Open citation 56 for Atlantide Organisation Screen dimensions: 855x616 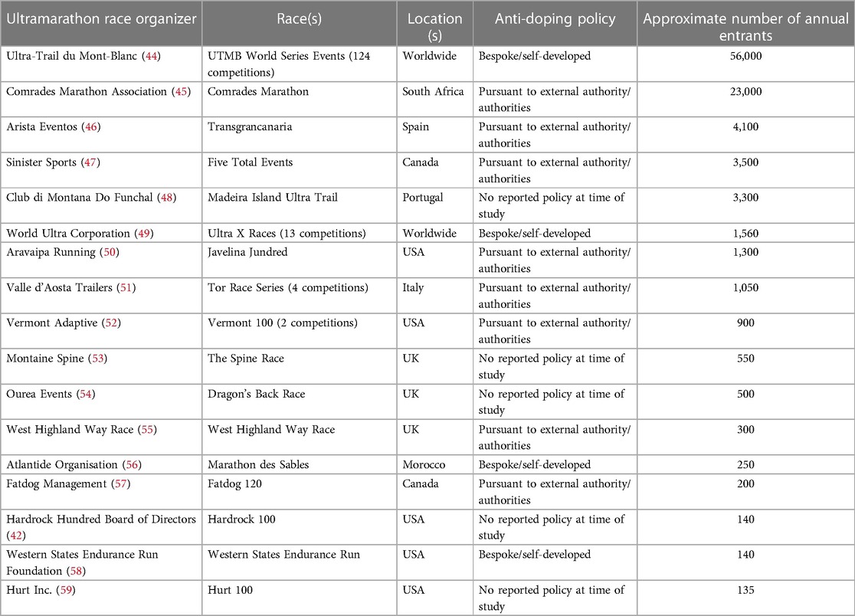click(132, 465)
